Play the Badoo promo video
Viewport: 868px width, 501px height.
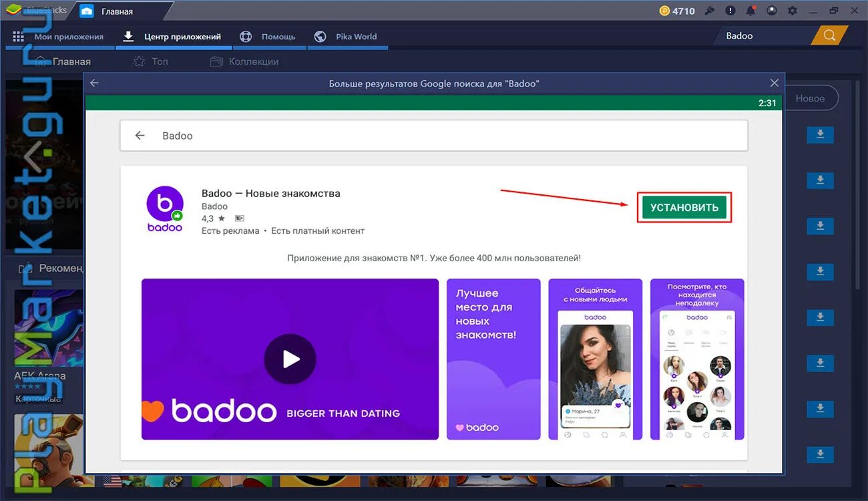290,359
